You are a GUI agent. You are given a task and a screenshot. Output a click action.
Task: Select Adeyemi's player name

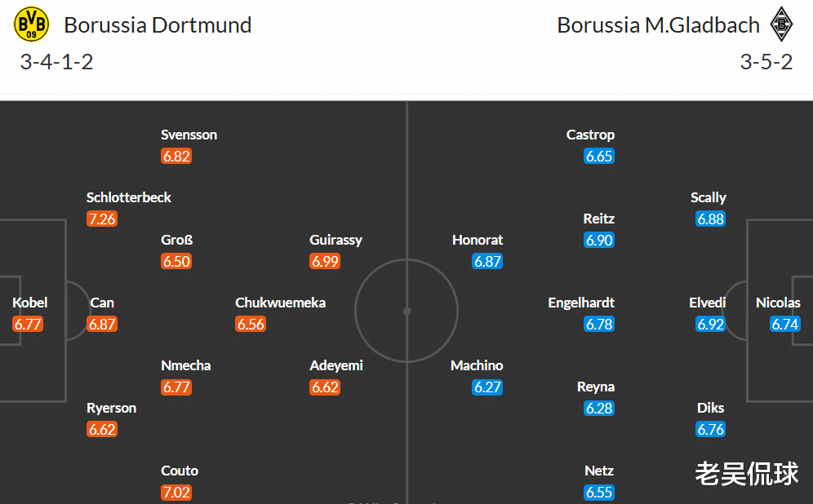(x=336, y=365)
